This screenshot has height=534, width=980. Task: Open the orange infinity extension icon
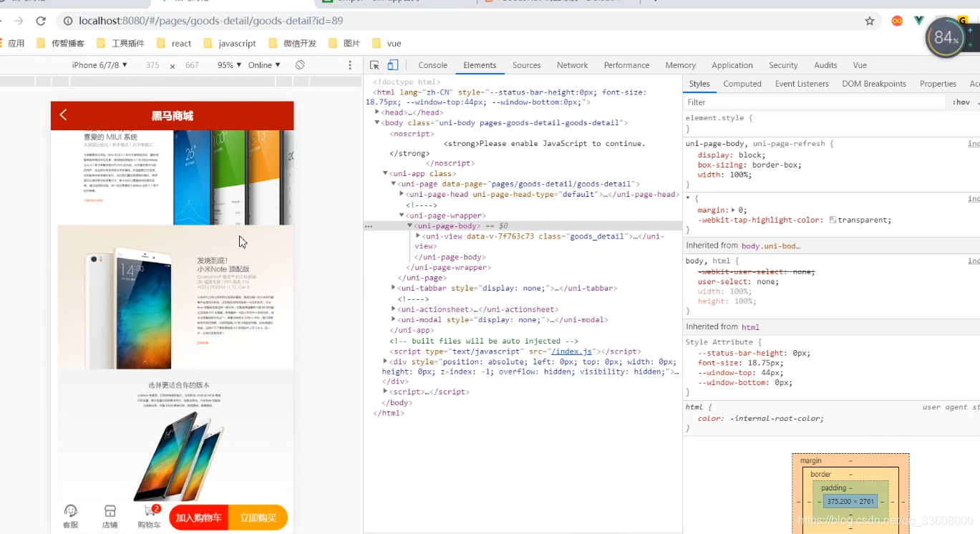pos(897,21)
